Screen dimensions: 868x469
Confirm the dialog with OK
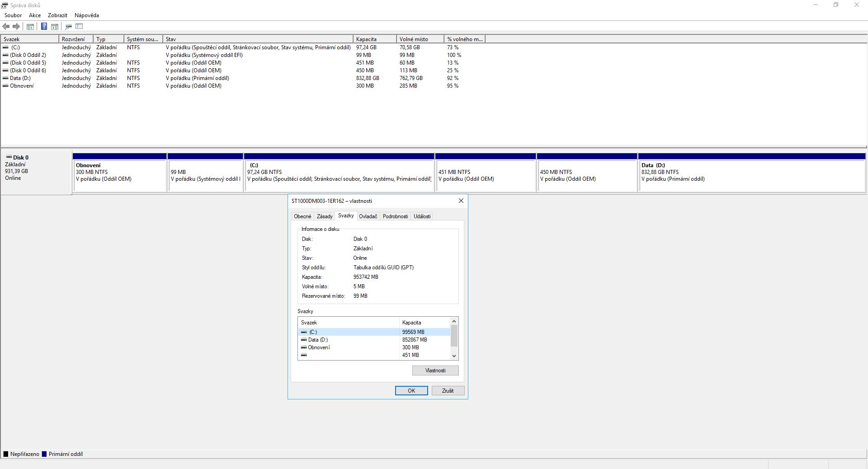point(411,391)
